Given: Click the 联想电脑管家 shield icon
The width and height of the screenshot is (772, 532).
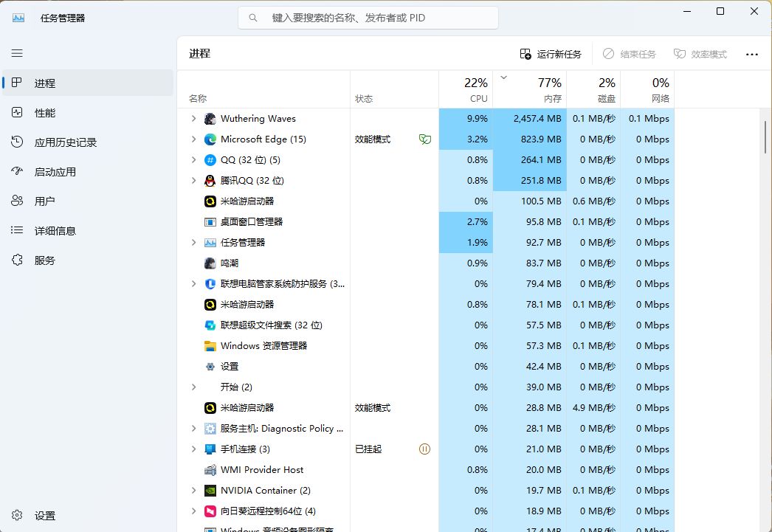Looking at the screenshot, I should pyautogui.click(x=210, y=284).
